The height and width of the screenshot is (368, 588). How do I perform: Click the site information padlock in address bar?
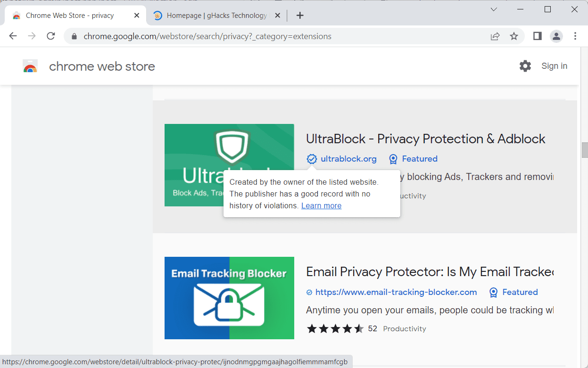click(74, 36)
